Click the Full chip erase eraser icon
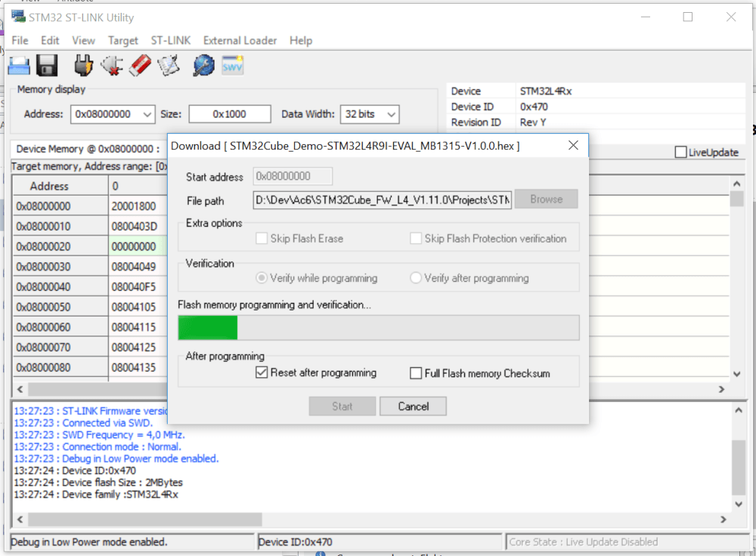 [x=140, y=66]
